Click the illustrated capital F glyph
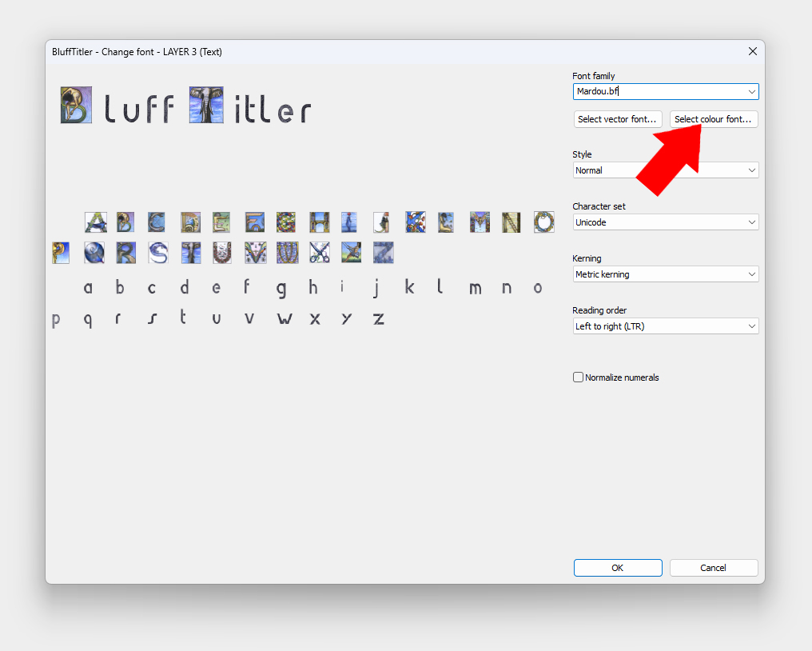Viewport: 812px width, 651px height. (255, 222)
